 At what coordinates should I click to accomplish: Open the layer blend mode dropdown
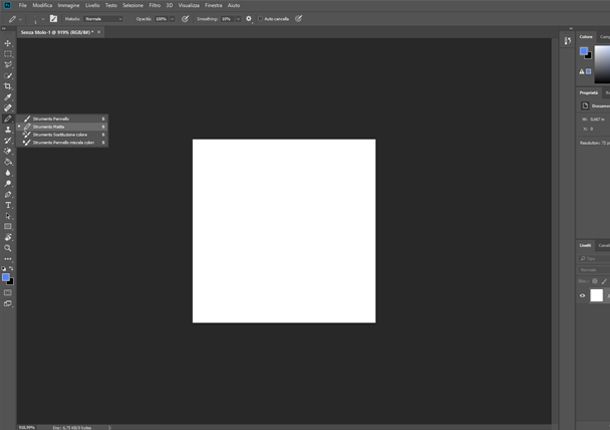coord(594,270)
